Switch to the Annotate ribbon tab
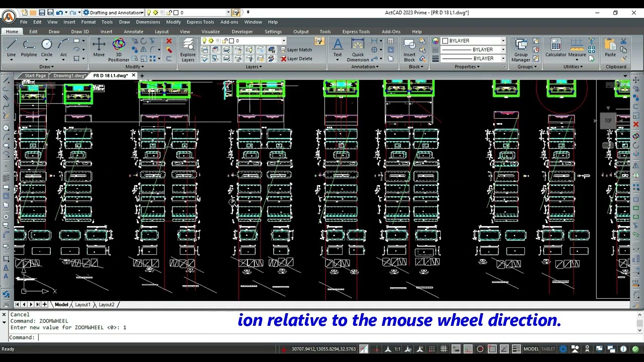Screen dimensions: 644x362 pos(133,32)
